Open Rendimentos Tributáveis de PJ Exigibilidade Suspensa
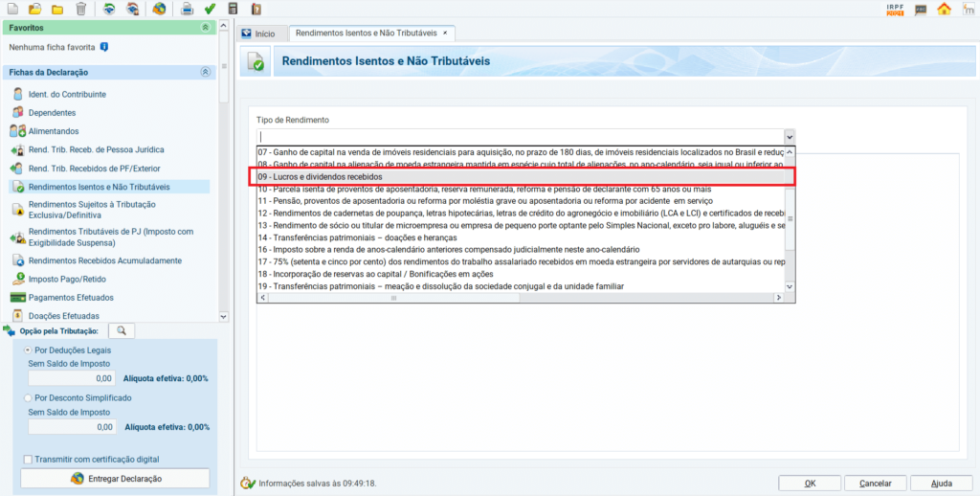980x496 pixels. pyautogui.click(x=111, y=237)
